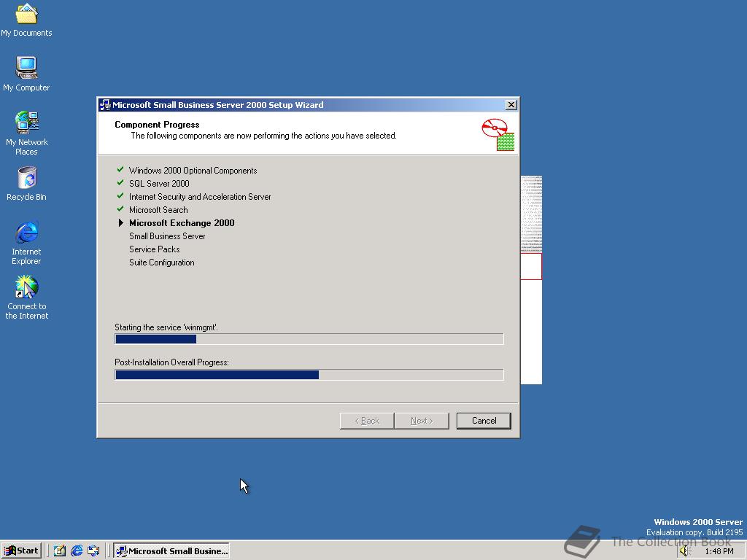Click the checkmark beside Microsoft Search
The image size is (747, 560).
(x=120, y=209)
